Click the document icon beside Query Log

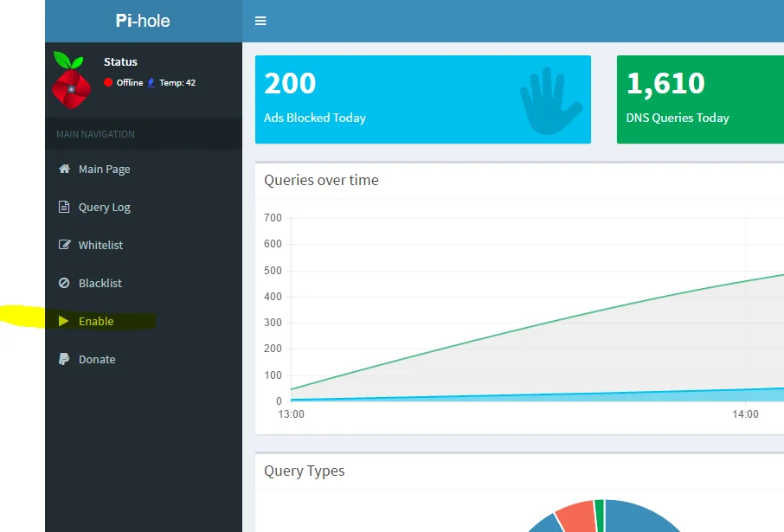click(64, 207)
